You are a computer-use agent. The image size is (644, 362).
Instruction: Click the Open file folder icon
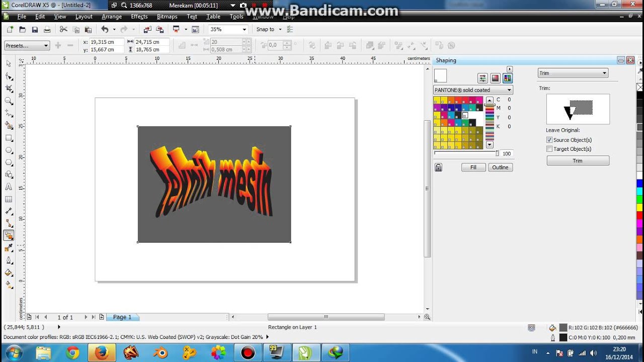point(22,30)
